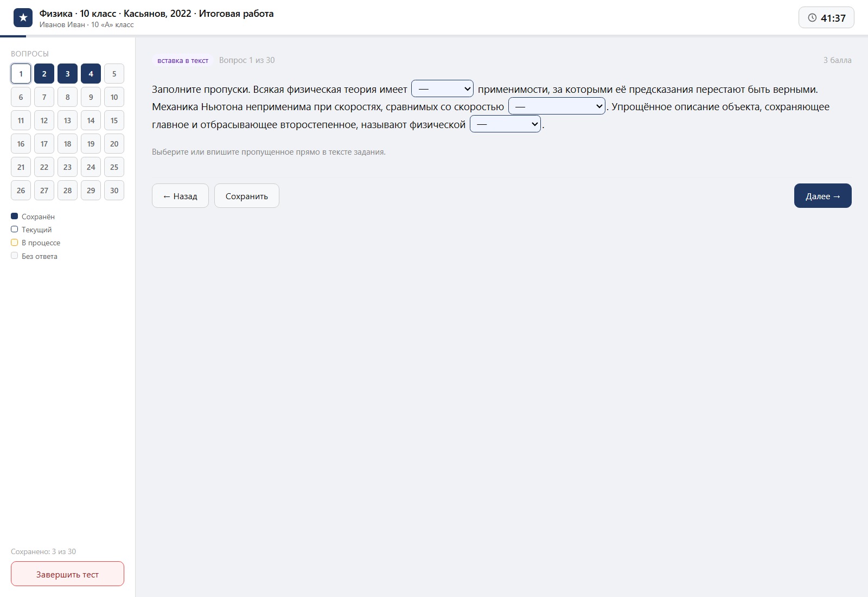Click 'Вопрос 1 из 30' counter text
This screenshot has width=868, height=597.
pyautogui.click(x=247, y=60)
